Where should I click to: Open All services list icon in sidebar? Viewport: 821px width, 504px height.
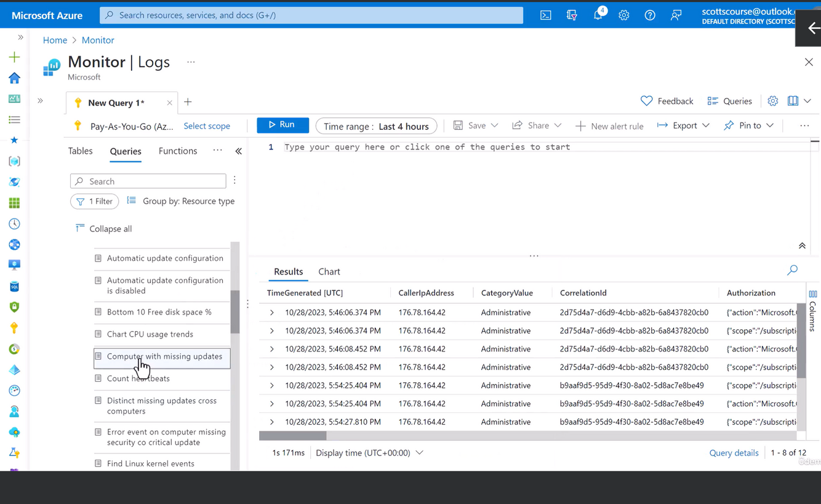[x=14, y=120]
